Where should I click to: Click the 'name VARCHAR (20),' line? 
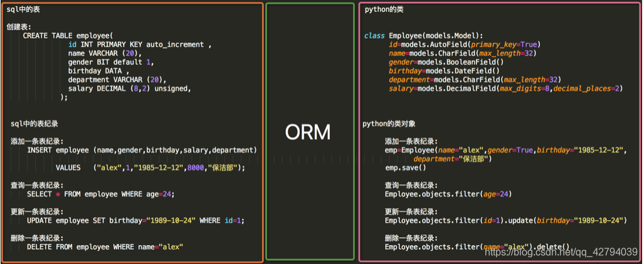105,53
